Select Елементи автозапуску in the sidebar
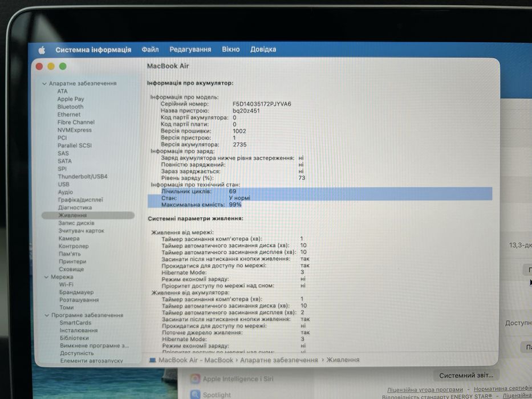Image resolution: width=532 pixels, height=399 pixels. tap(92, 361)
